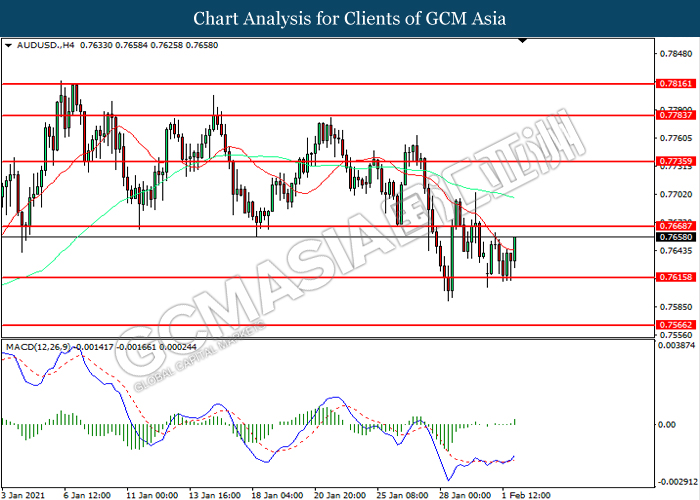
Task: Click the 6 Jan 12:00 time label
Action: pos(87,495)
